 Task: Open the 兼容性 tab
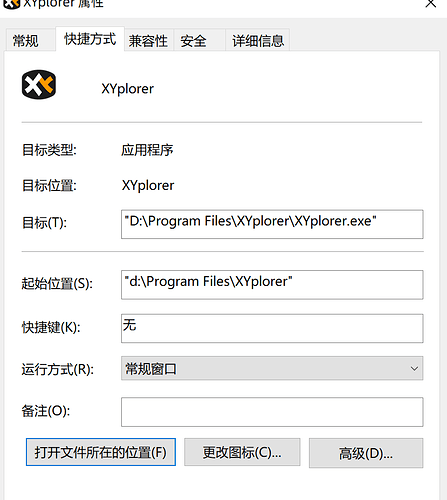click(x=148, y=41)
